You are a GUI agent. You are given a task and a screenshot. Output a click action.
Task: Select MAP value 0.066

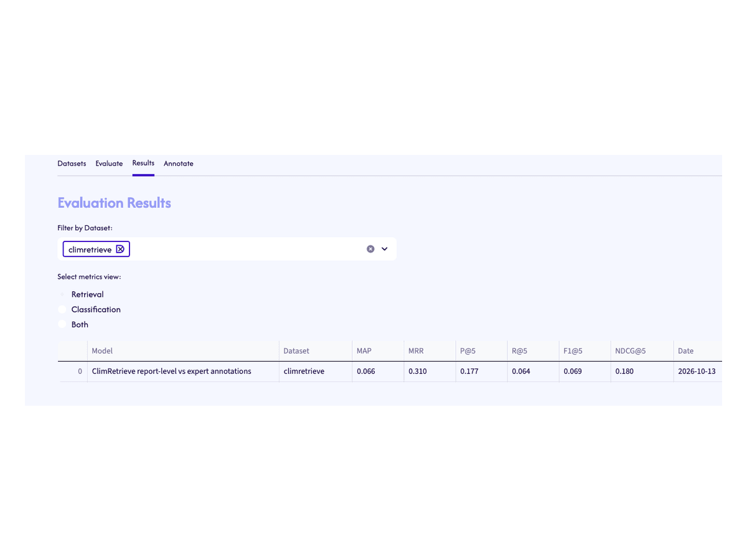(378, 371)
